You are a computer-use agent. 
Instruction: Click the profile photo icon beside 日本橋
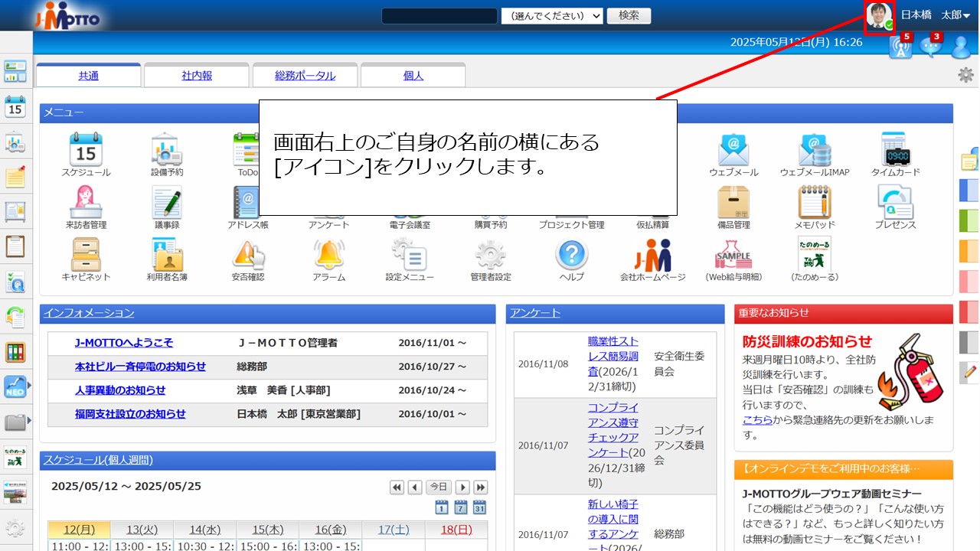(880, 17)
